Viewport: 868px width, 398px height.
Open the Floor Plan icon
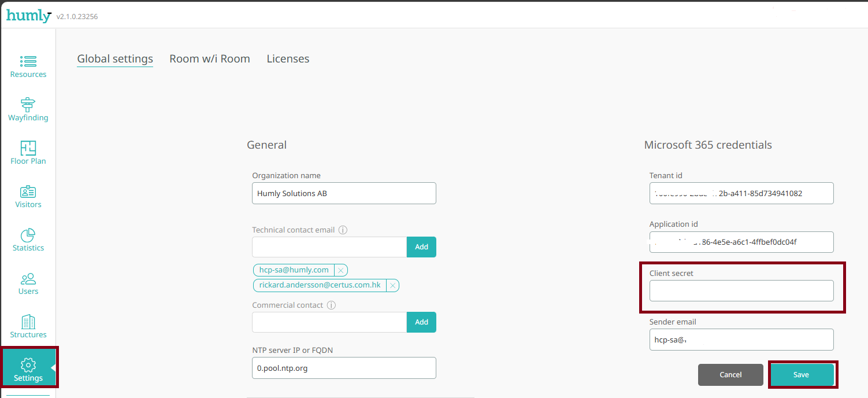pyautogui.click(x=28, y=148)
